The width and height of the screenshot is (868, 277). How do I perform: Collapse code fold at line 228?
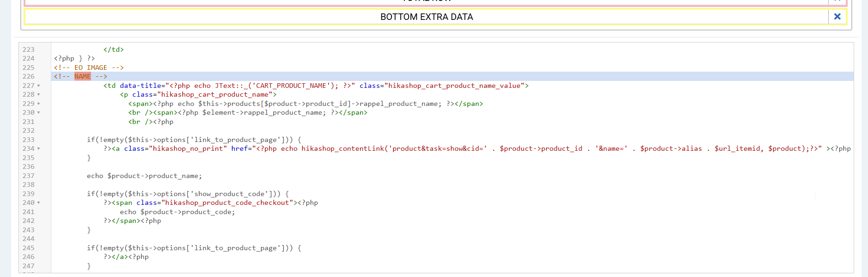point(39,95)
